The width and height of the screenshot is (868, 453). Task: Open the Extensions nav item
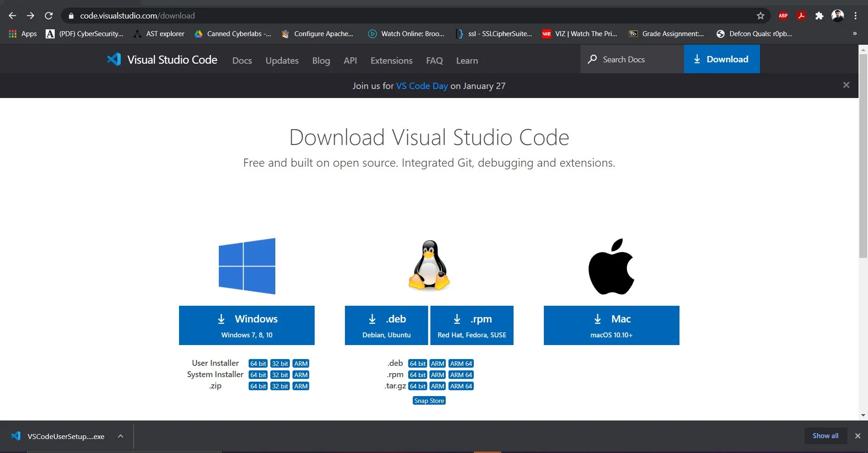point(392,61)
